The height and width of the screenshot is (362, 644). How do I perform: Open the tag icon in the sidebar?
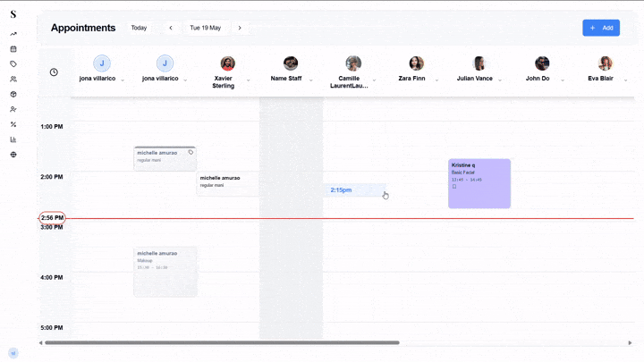coord(13,64)
